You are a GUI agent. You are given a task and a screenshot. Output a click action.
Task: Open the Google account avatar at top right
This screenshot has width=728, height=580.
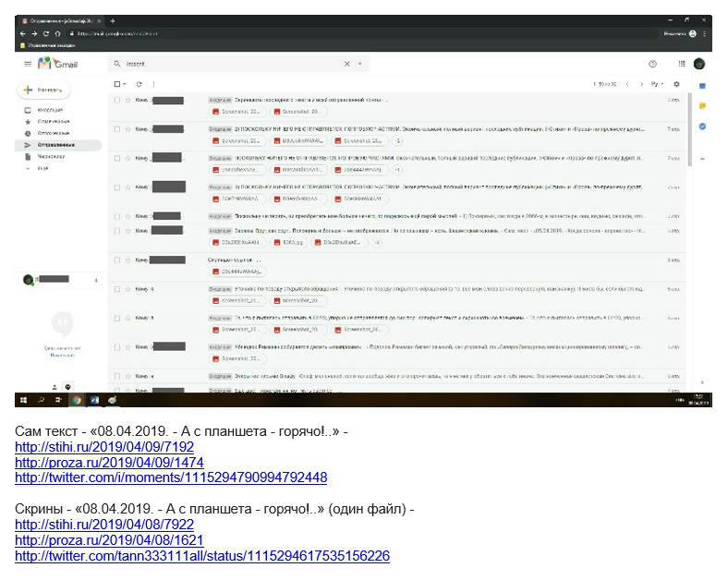click(x=699, y=64)
